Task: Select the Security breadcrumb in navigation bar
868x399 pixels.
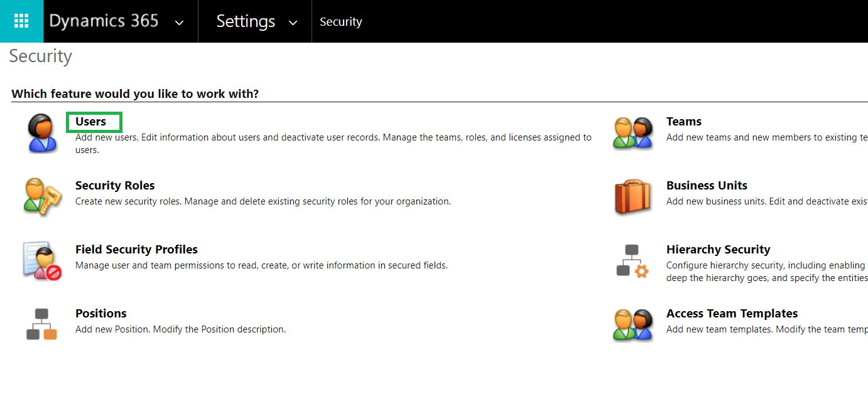Action: (341, 21)
